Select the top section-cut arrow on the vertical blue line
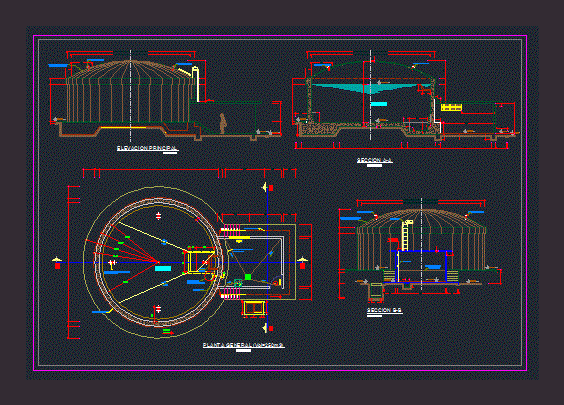Viewport: 564px width, 405px height. pos(268,187)
